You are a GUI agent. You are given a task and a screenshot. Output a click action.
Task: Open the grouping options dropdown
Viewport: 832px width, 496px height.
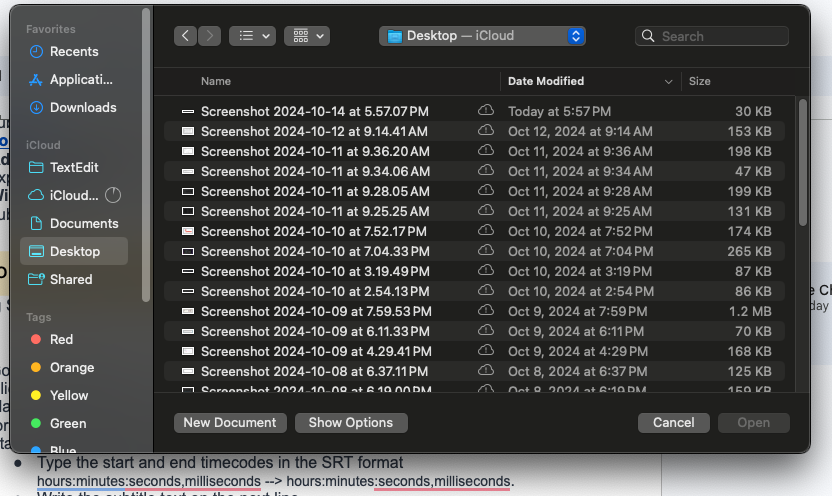click(307, 36)
